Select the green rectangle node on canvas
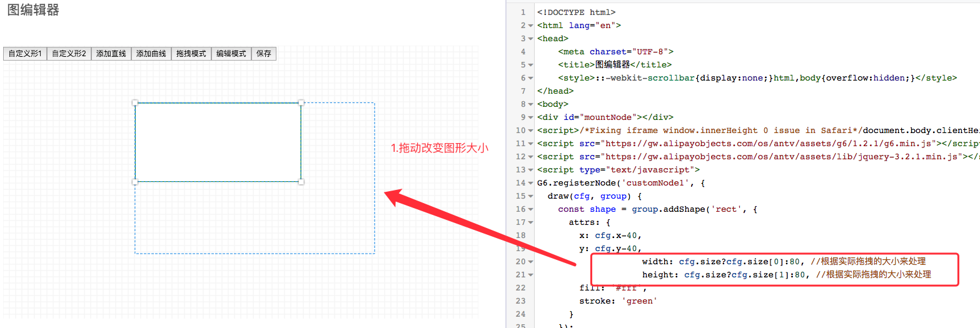Viewport: 980px width, 328px height. pyautogui.click(x=218, y=142)
